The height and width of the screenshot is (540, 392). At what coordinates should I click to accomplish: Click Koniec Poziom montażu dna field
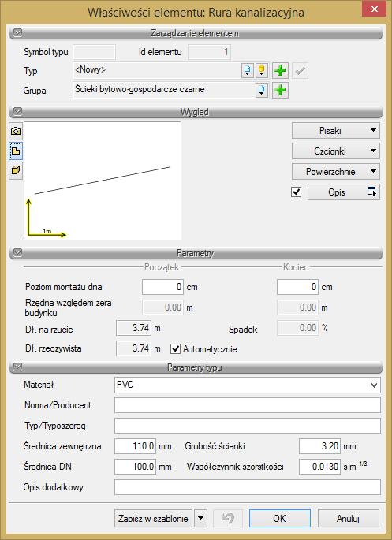[x=297, y=287]
